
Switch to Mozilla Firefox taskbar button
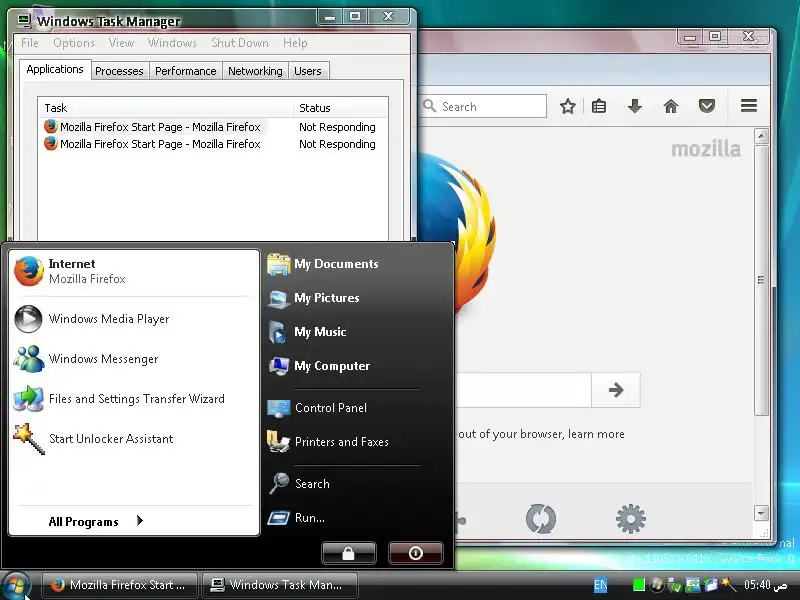[119, 585]
